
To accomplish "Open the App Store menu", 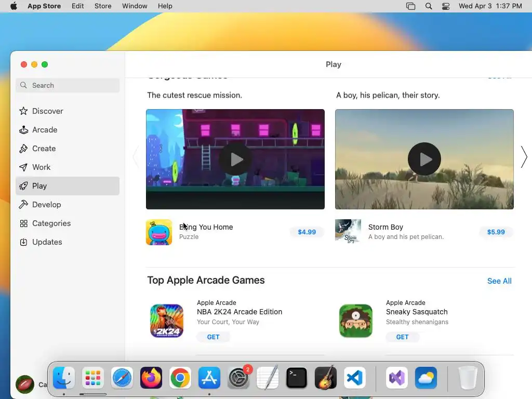I will [44, 6].
